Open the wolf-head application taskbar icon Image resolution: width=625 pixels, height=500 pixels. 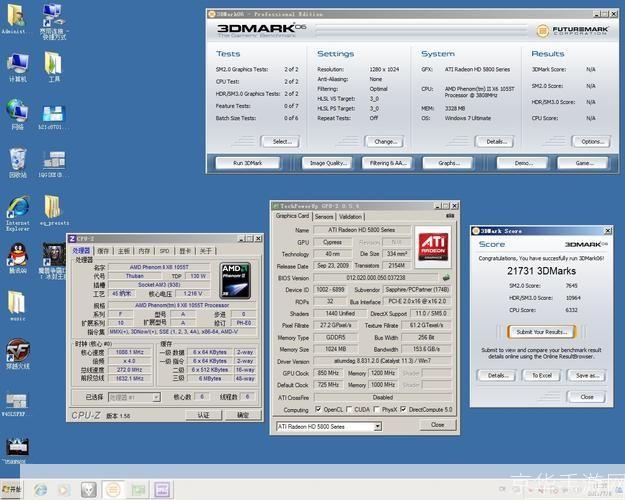click(x=88, y=490)
